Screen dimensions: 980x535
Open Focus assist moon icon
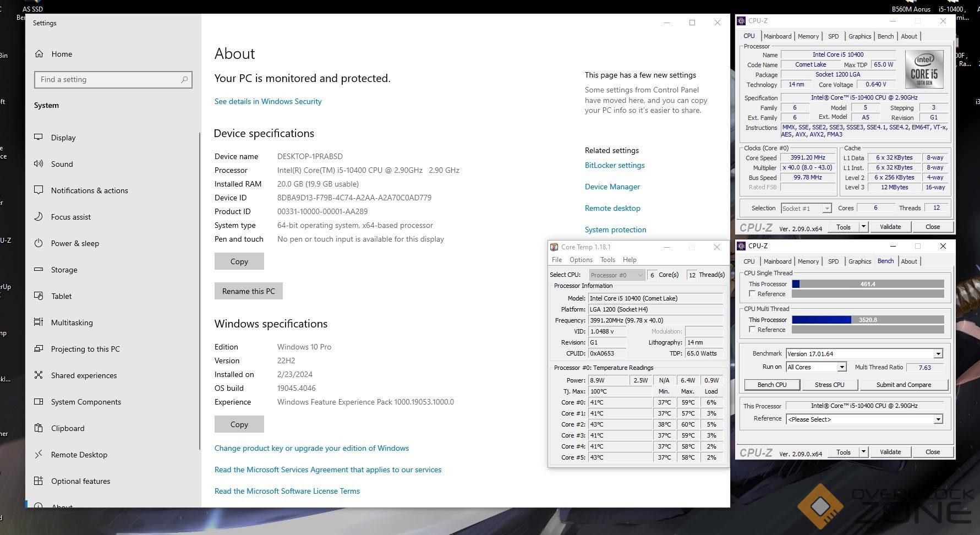(39, 217)
